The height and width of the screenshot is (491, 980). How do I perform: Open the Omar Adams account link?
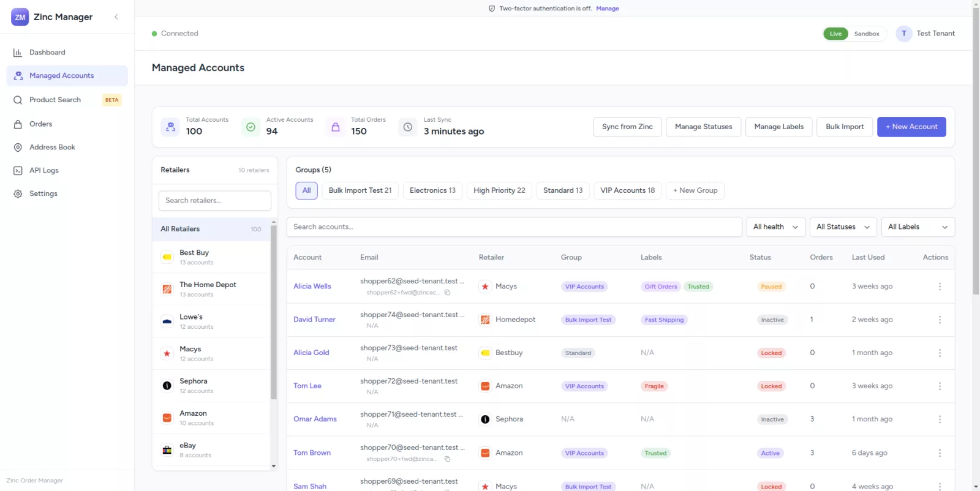tap(315, 419)
